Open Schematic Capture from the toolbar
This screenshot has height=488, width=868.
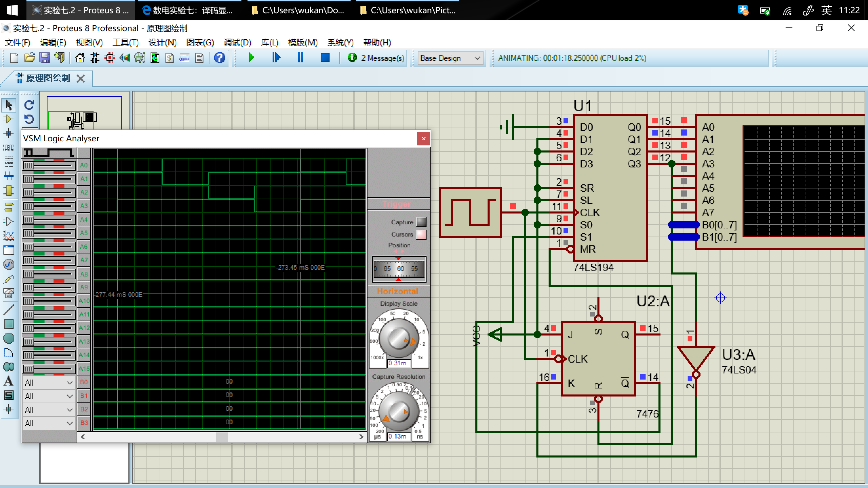(x=95, y=58)
